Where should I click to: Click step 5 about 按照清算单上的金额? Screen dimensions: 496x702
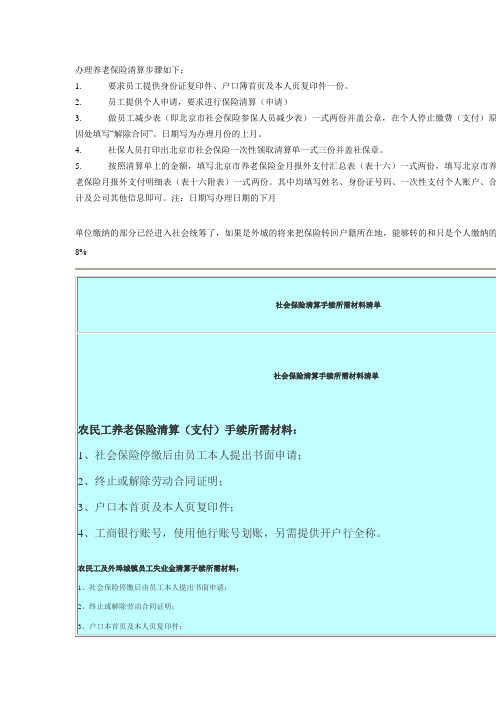[286, 166]
